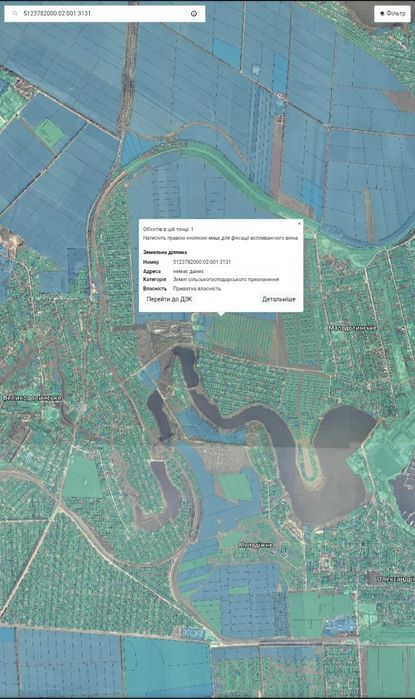Open the Фільтр panel

tap(392, 13)
